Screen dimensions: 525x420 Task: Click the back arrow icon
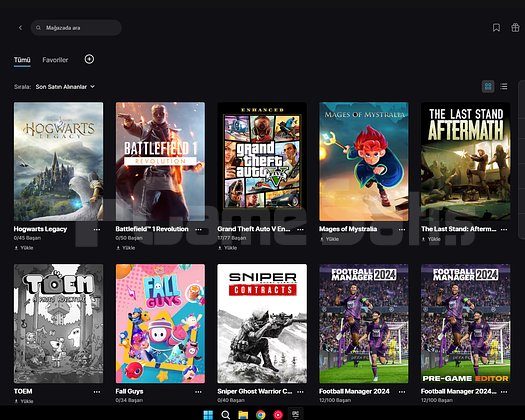(x=20, y=28)
